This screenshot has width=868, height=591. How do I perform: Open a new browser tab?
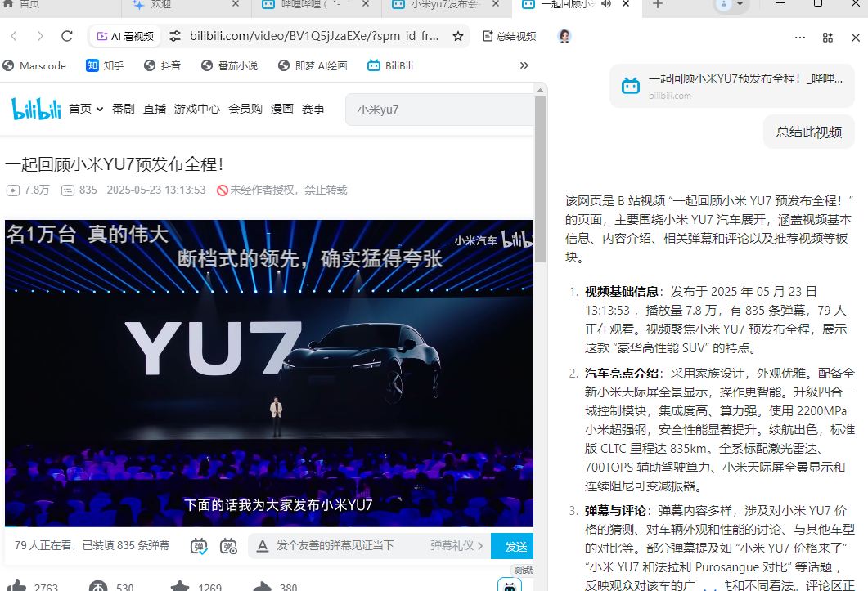(658, 4)
